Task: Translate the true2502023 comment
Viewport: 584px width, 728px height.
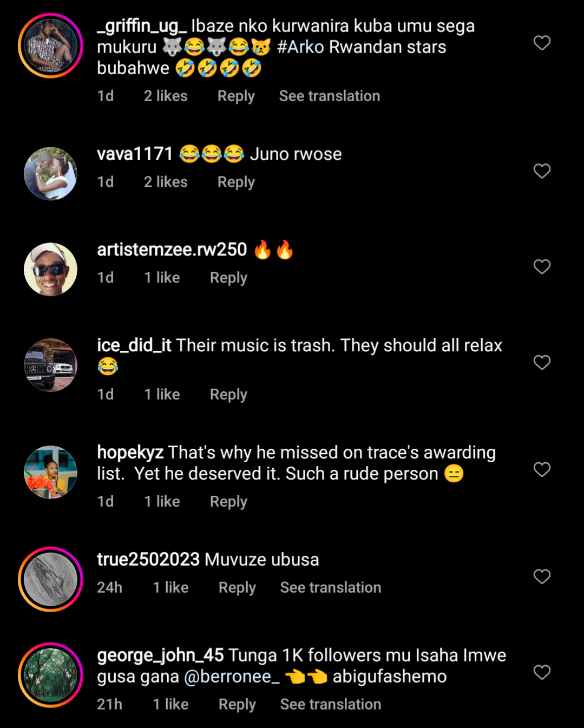Action: (x=330, y=588)
